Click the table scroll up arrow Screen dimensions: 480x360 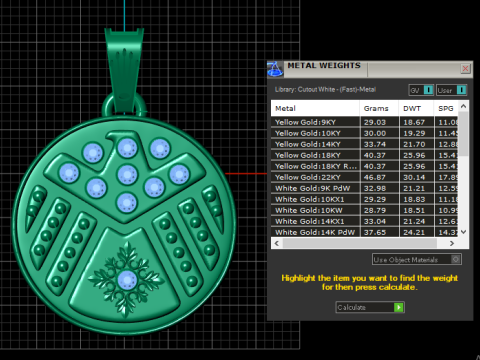point(463,106)
